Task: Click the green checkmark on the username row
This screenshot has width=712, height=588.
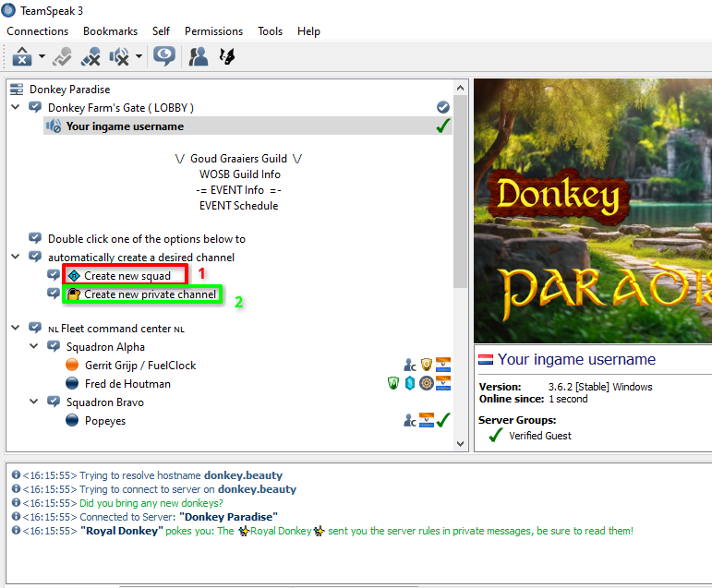Action: tap(443, 126)
